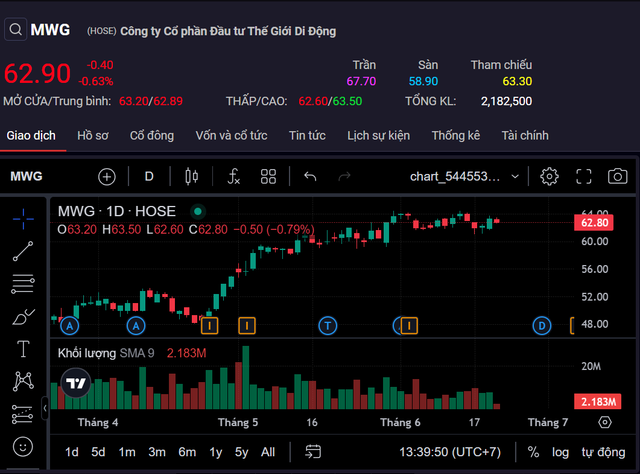Set chart range to 6m
This screenshot has height=474, width=640.
pyautogui.click(x=187, y=452)
